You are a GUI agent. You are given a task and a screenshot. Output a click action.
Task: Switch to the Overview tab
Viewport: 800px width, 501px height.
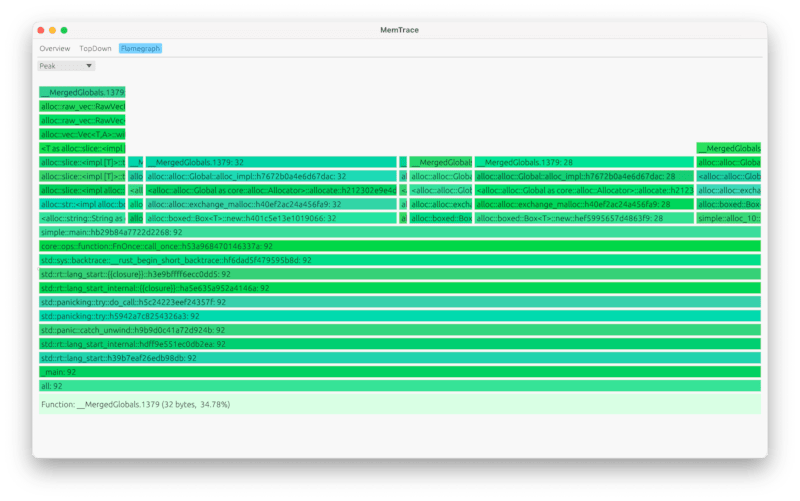tap(54, 48)
